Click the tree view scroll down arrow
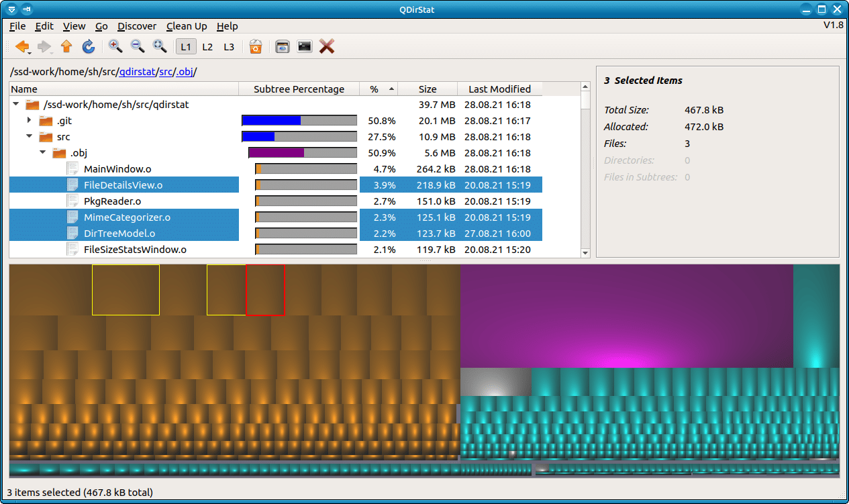This screenshot has width=849, height=504. coord(585,253)
